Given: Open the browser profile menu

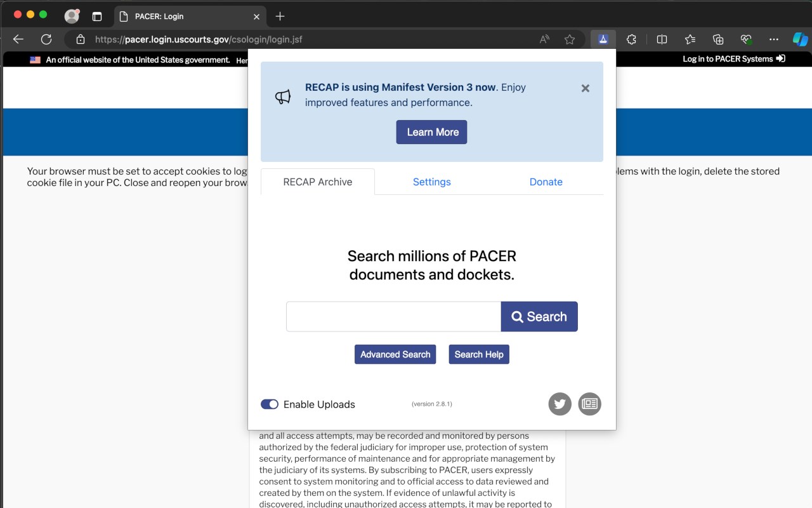Looking at the screenshot, I should (x=72, y=17).
